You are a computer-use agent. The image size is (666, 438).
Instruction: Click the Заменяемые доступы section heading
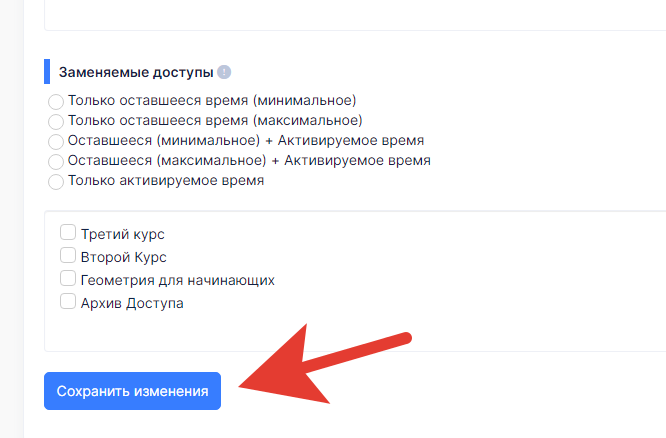136,72
